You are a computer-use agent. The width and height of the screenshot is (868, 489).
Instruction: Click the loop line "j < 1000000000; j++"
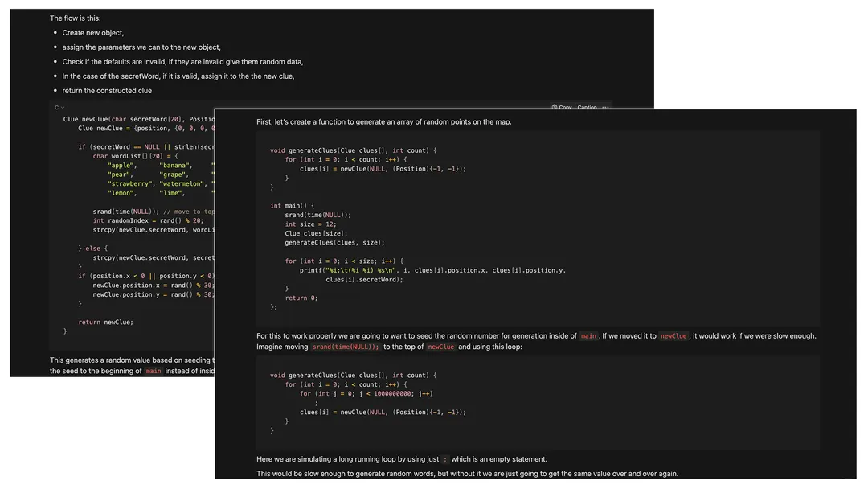click(366, 394)
